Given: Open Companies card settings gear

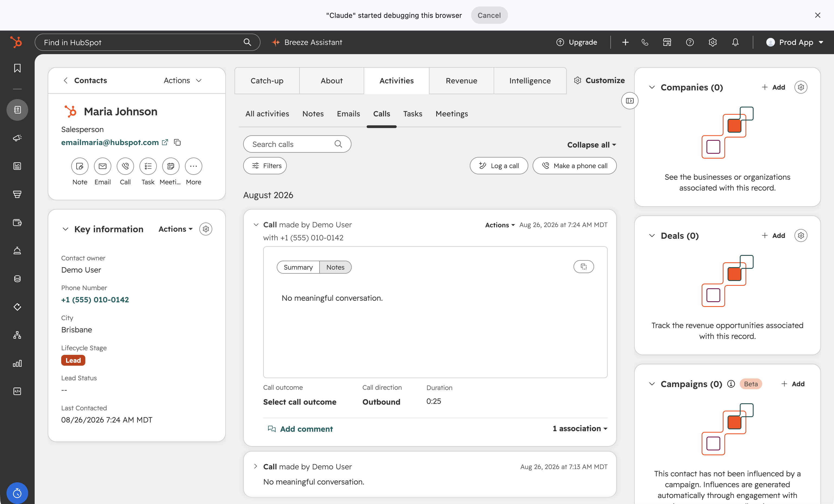Looking at the screenshot, I should click(801, 87).
